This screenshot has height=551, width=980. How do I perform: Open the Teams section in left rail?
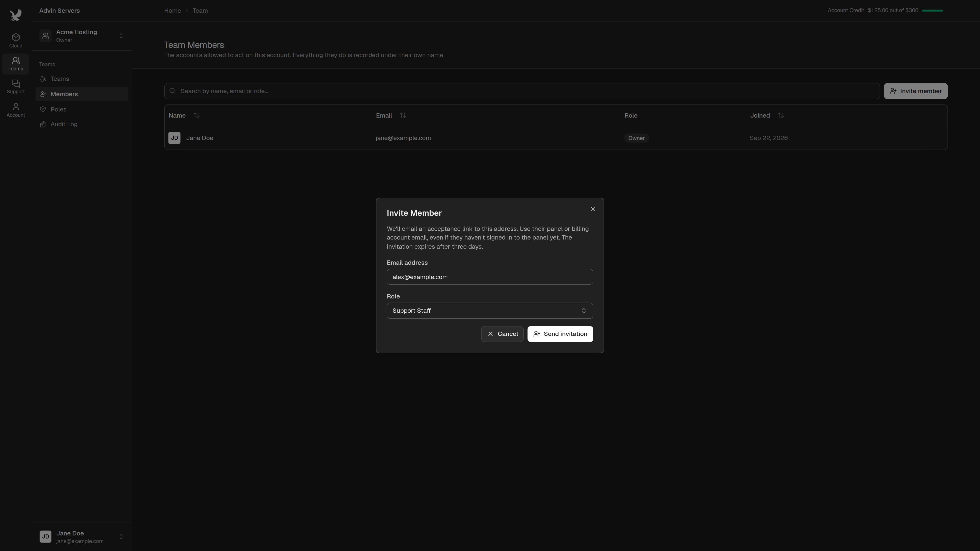tap(16, 64)
